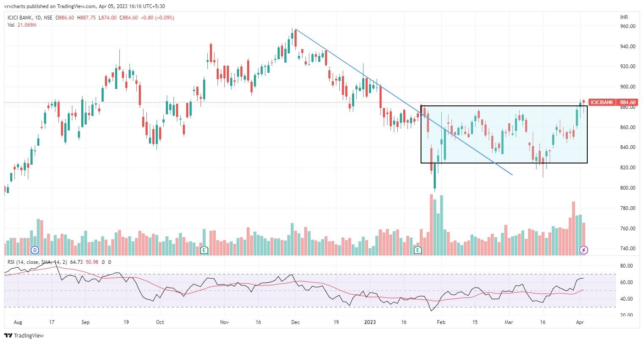Click the RSI 40.00 axis label

coord(626,299)
